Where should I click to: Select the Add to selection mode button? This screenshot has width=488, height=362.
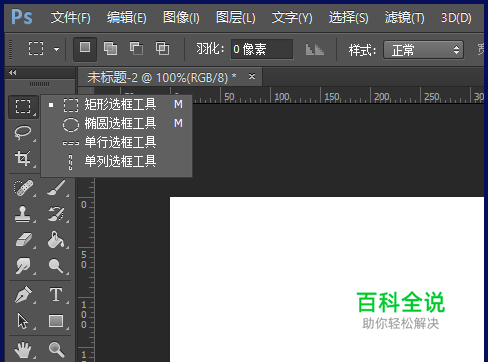pos(110,49)
